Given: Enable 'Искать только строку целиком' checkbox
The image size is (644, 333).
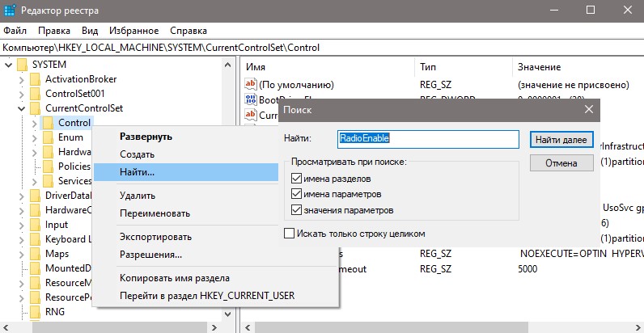Looking at the screenshot, I should (x=289, y=234).
